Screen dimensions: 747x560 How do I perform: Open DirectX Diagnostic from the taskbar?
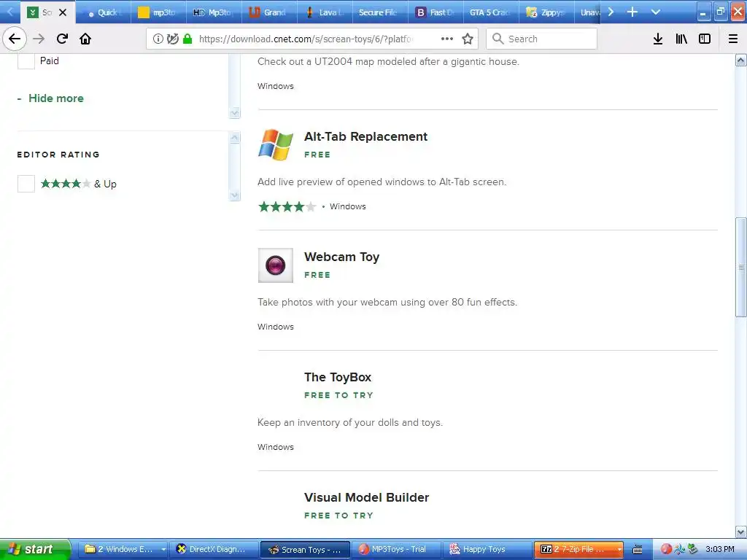214,550
